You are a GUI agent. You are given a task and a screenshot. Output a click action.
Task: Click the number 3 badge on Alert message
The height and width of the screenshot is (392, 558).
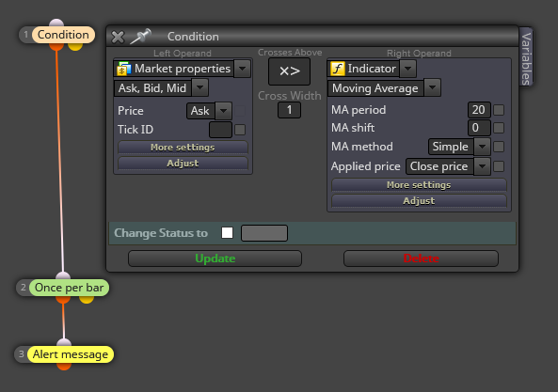(22, 354)
